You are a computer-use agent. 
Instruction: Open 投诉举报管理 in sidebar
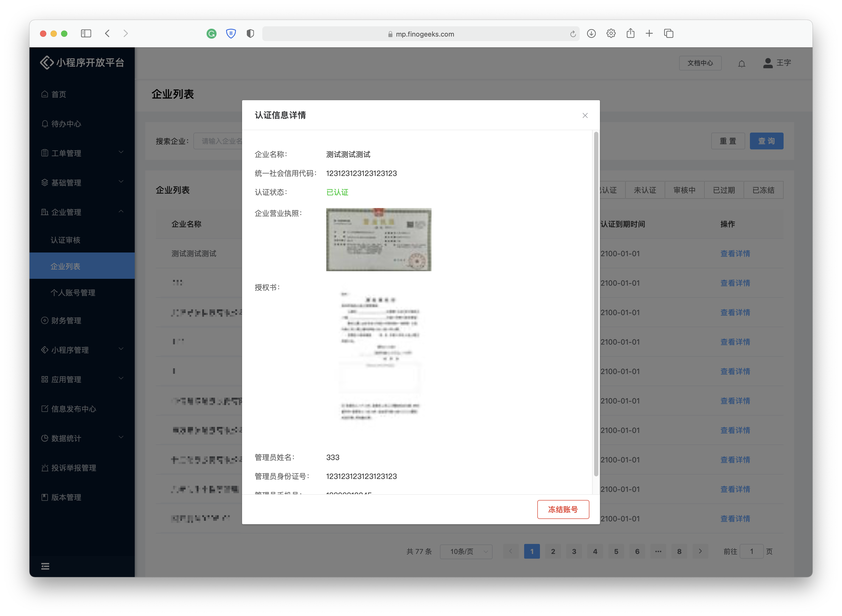(82, 468)
